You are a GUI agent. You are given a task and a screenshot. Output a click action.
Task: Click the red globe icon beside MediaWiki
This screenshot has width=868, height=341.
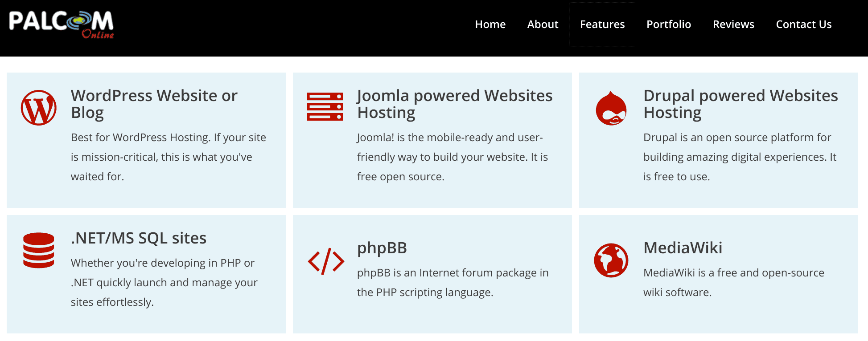tap(611, 260)
